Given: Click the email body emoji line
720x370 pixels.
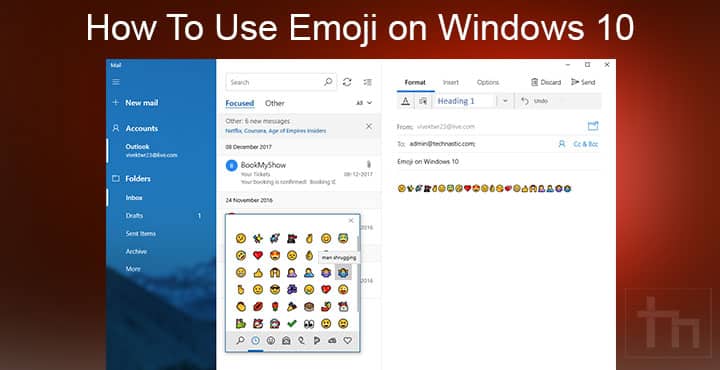Looking at the screenshot, I should (484, 188).
